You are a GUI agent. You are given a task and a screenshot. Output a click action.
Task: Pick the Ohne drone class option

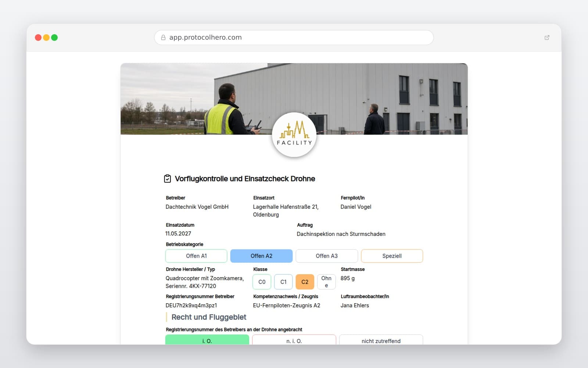tap(326, 282)
